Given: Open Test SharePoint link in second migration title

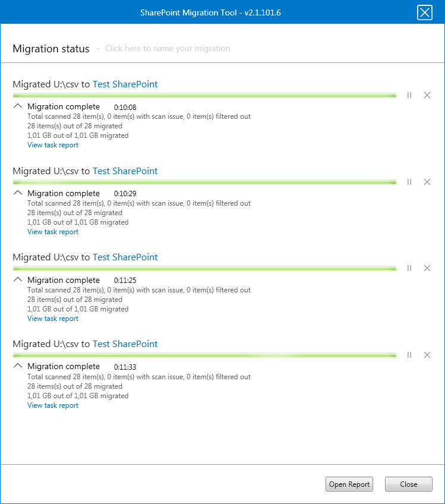Looking at the screenshot, I should click(125, 171).
